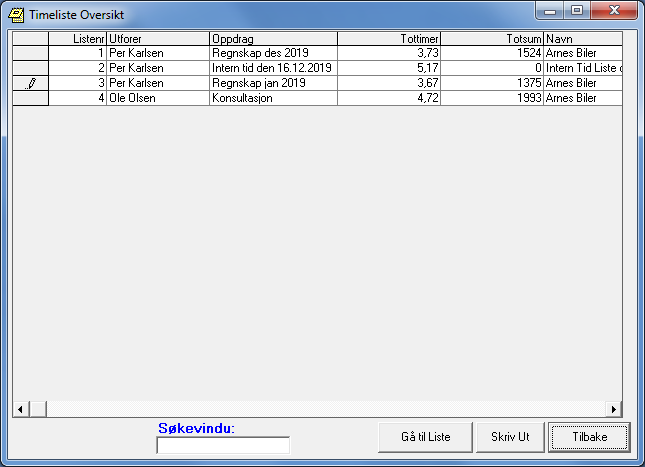This screenshot has height=467, width=645.
Task: Click the Regnskap des 2019 cell
Action: tap(272, 53)
